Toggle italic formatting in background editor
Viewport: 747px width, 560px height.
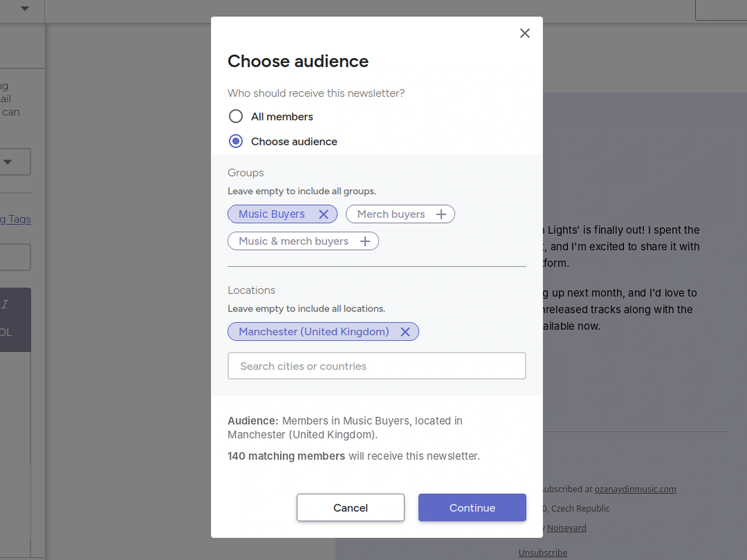5,304
